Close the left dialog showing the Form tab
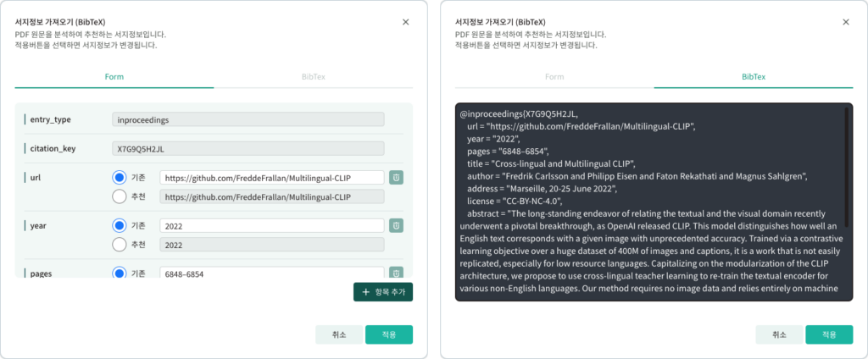 (405, 22)
